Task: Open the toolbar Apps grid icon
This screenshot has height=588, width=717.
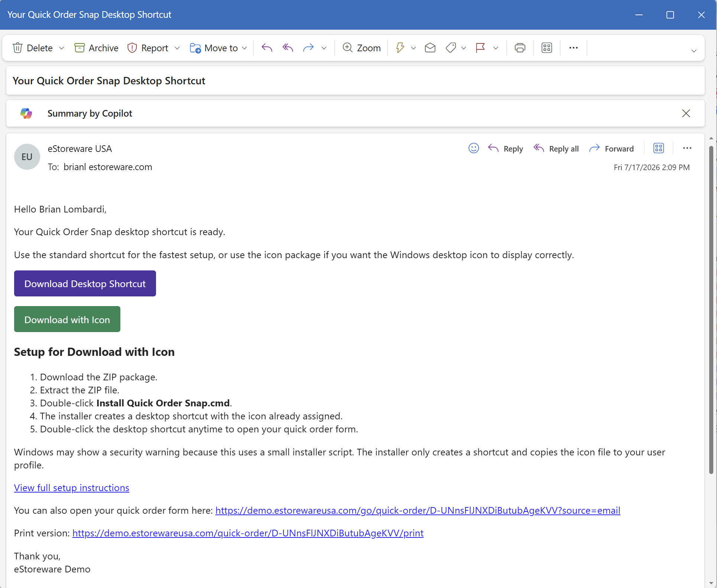Action: 546,48
